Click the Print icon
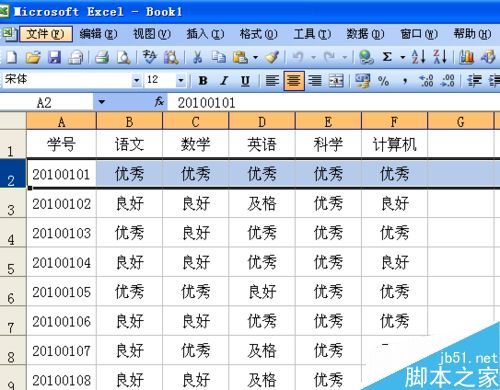The width and height of the screenshot is (500, 390). 102,57
